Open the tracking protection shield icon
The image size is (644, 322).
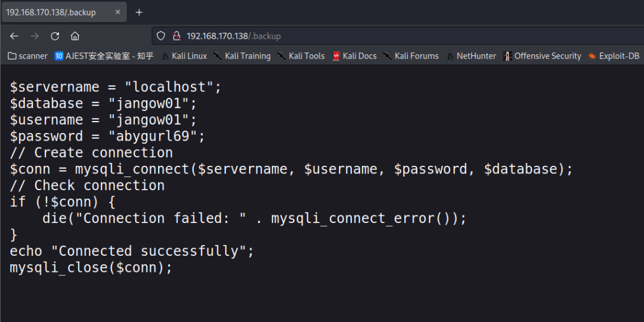tap(161, 36)
